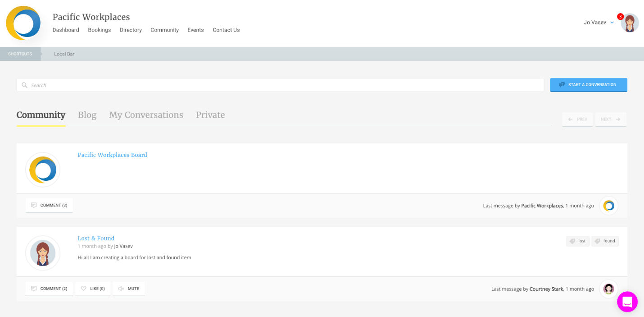Switch to the Blog tab
This screenshot has height=317, width=644.
coord(87,115)
